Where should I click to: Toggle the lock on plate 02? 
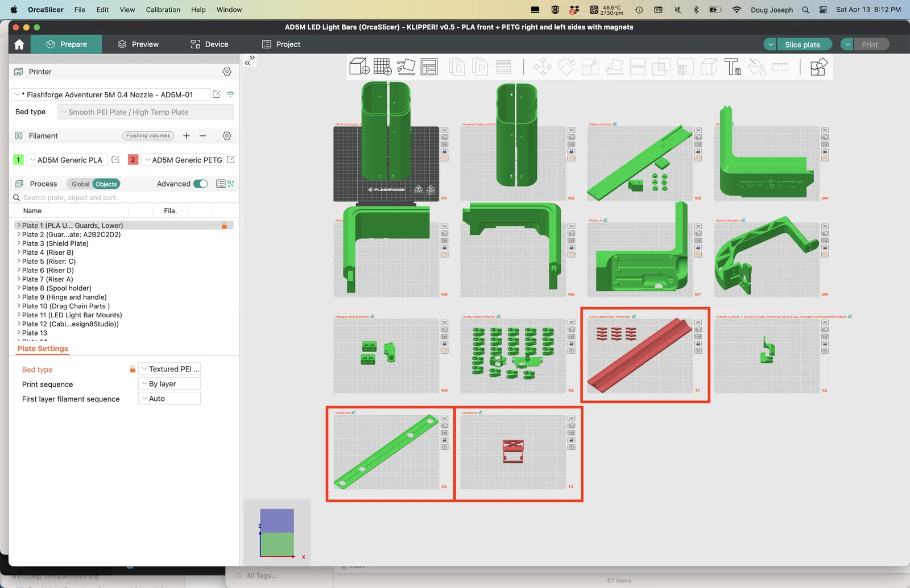(572, 151)
